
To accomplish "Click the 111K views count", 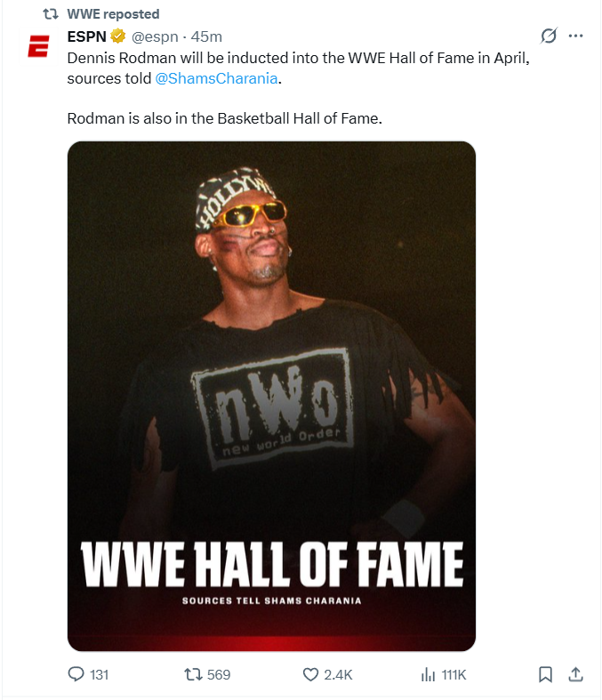I will pos(454,674).
